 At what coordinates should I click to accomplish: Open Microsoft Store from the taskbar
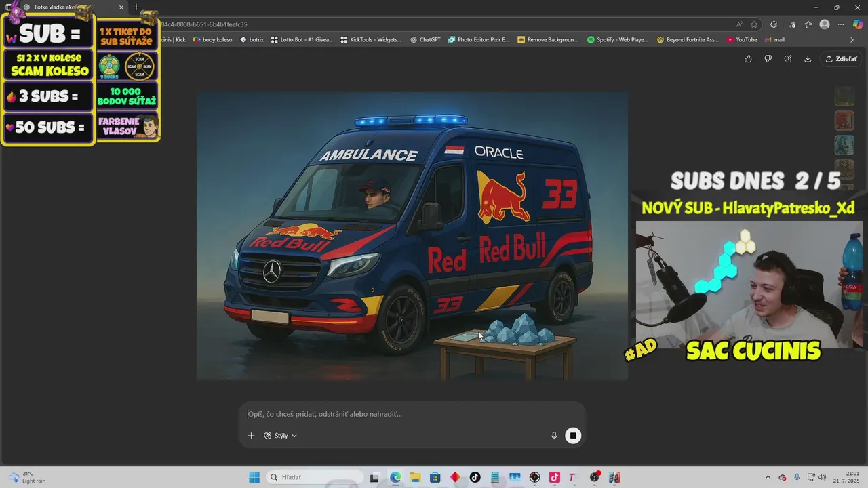tap(435, 477)
